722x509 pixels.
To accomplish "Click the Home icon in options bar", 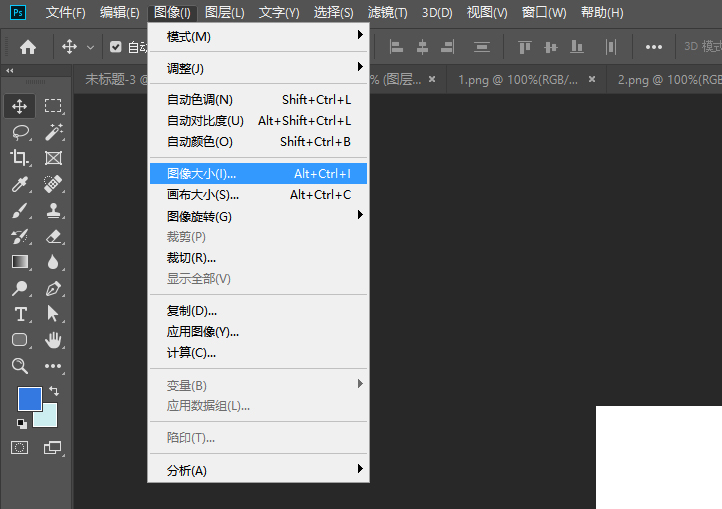I will 28,47.
